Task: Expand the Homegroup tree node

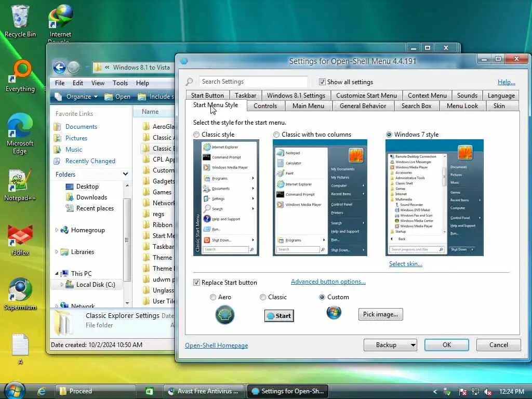Action: tap(57, 230)
